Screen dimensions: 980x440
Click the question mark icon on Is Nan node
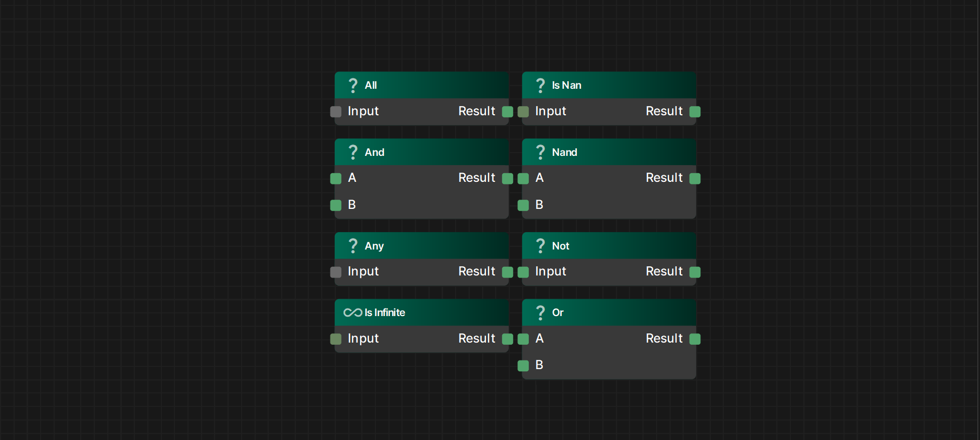[x=540, y=86]
